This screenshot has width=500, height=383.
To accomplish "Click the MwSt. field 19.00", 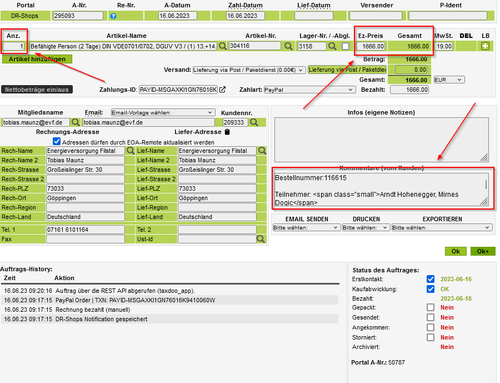I will point(444,46).
